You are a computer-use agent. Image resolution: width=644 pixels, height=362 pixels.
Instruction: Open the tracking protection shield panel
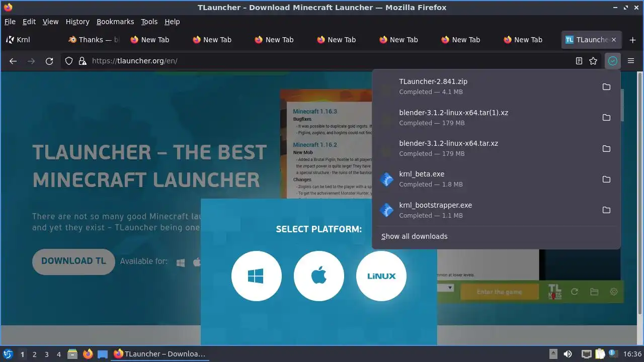tap(70, 61)
